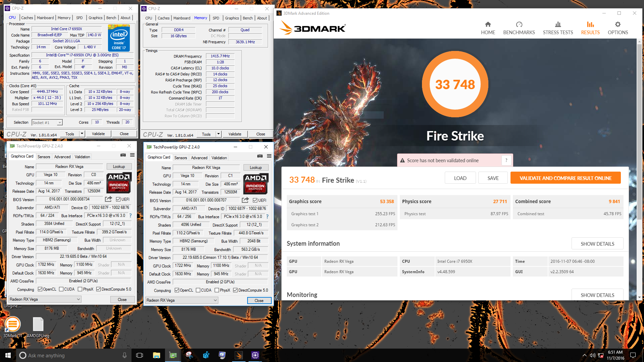This screenshot has height=362, width=644.
Task: Toggle UEFI checkbox in left GPU-Z
Action: (118, 199)
